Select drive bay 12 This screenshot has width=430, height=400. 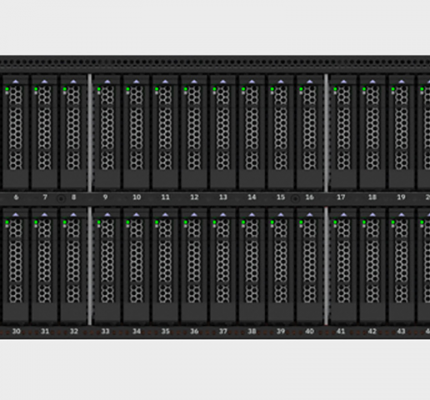tap(194, 133)
